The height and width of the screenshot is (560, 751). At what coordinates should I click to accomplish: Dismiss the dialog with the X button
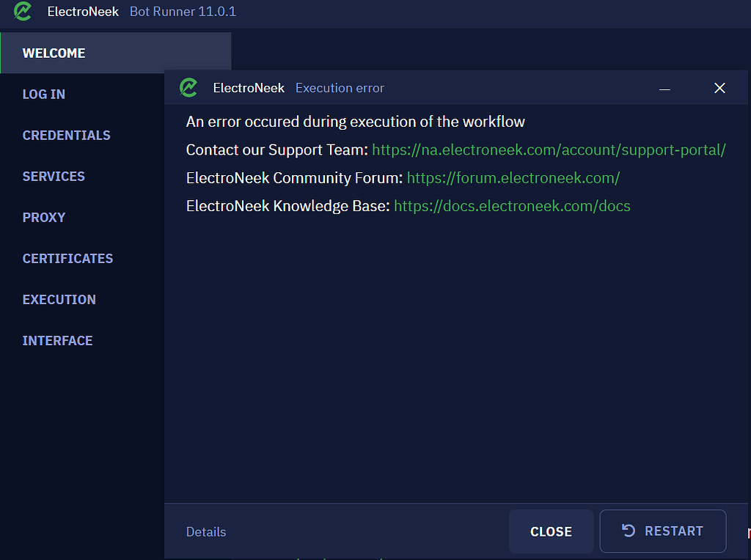(719, 87)
